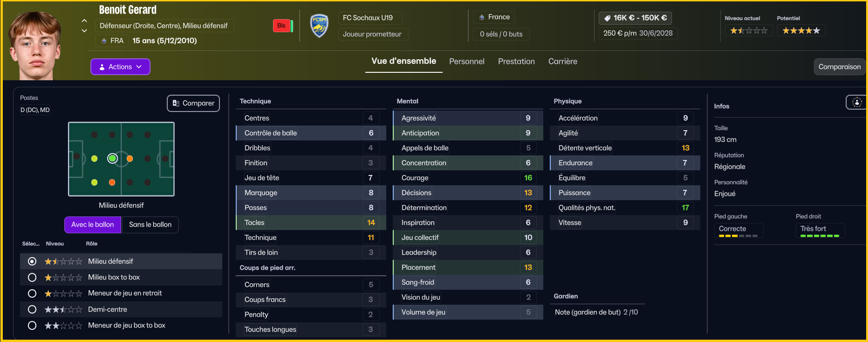The height and width of the screenshot is (342, 868).
Task: Open the Actions dropdown menu
Action: click(x=120, y=67)
